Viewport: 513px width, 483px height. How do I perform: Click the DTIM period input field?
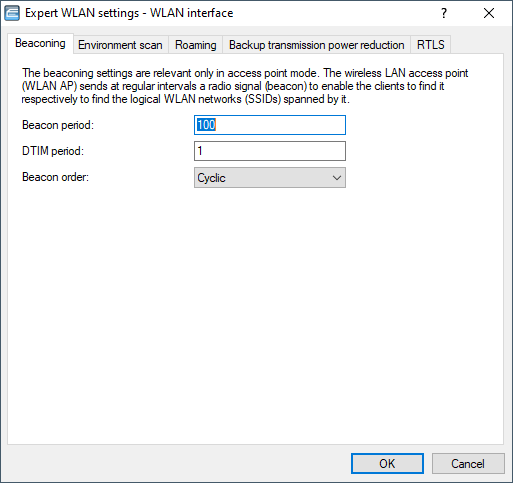[x=270, y=151]
